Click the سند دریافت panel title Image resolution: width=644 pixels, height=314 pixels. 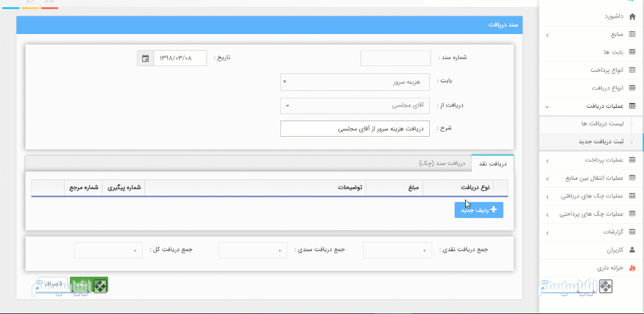point(504,25)
